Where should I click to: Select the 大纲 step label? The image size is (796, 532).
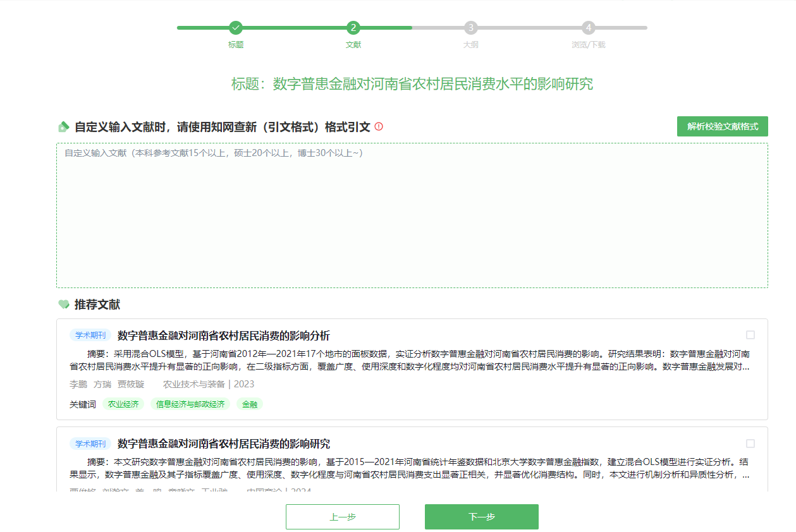click(470, 45)
